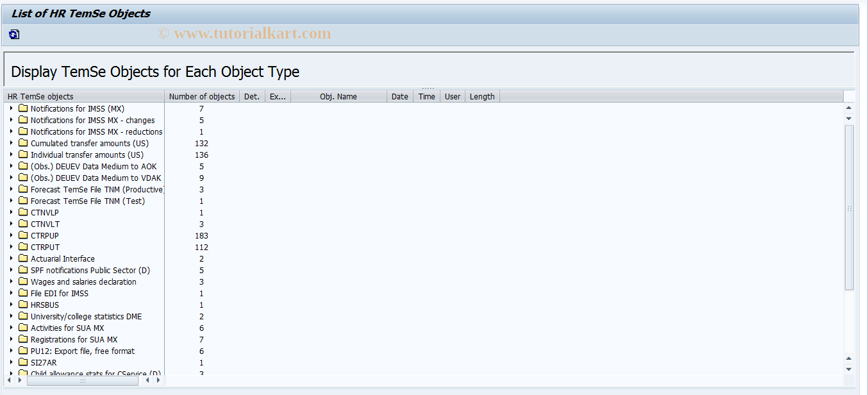
Task: Expand the Notifications for IMSS (MX) node
Action: (10, 108)
